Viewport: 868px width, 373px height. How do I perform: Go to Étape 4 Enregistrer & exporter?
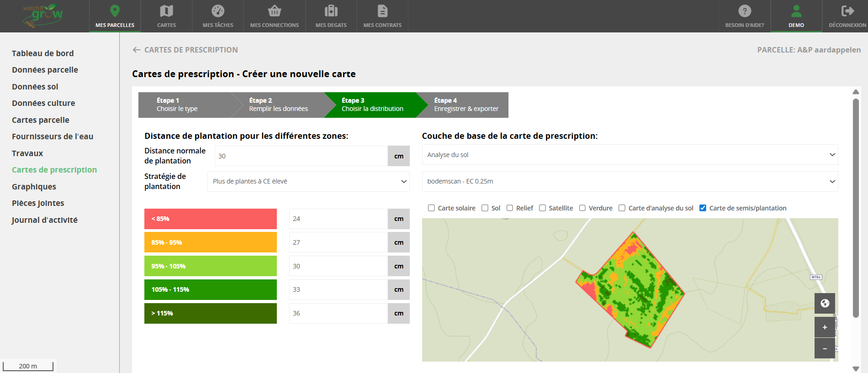pos(466,105)
